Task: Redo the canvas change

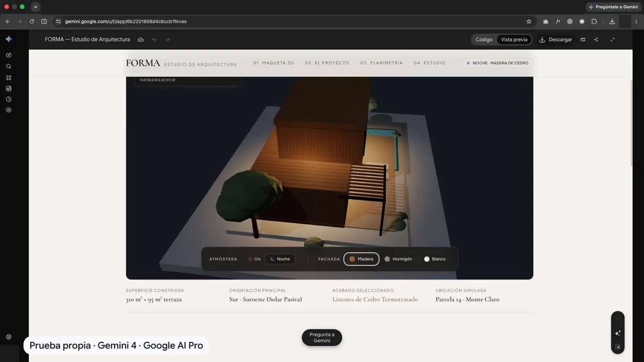Action: [168, 40]
